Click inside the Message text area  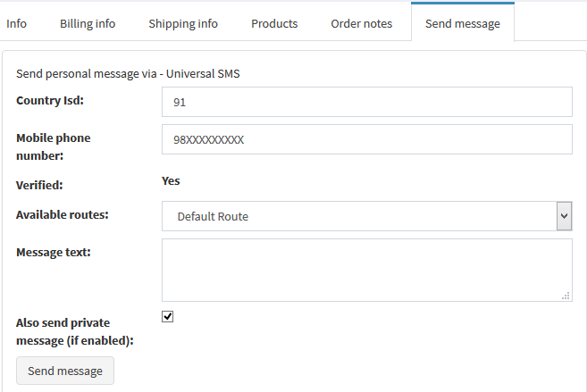click(x=366, y=270)
